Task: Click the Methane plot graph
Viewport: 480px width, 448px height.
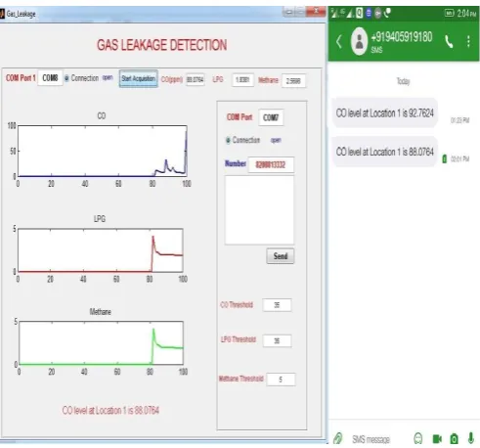Action: coord(101,343)
